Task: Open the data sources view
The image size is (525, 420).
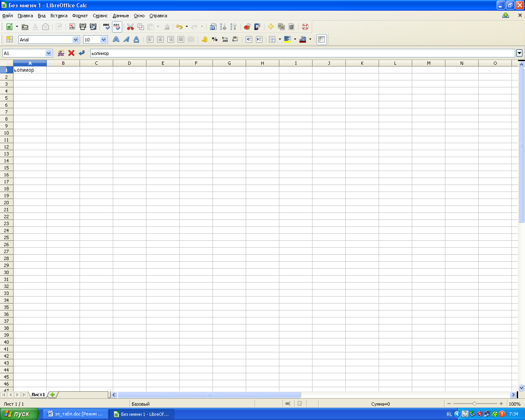Action: click(292, 27)
